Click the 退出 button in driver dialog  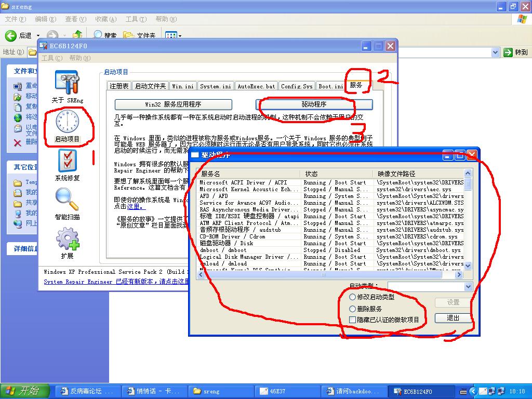tap(453, 318)
